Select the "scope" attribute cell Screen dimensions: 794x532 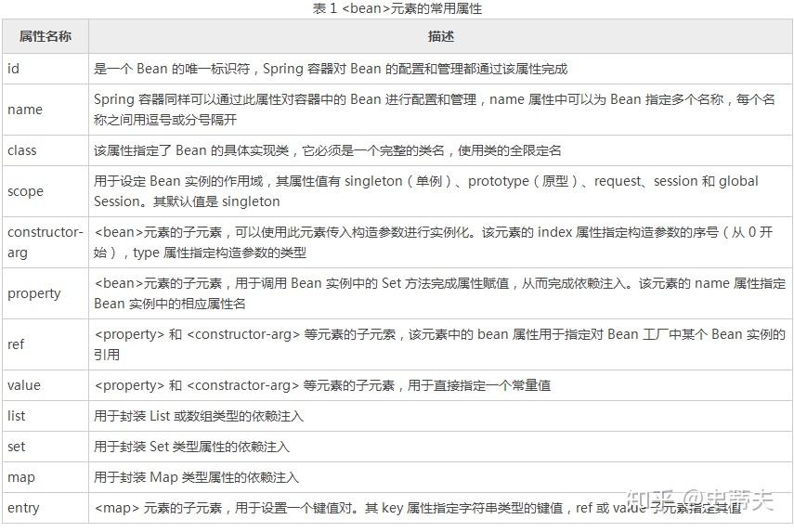pyautogui.click(x=46, y=191)
